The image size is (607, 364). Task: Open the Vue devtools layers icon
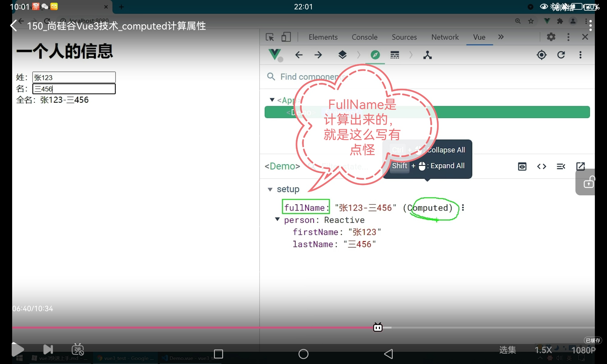pos(342,55)
